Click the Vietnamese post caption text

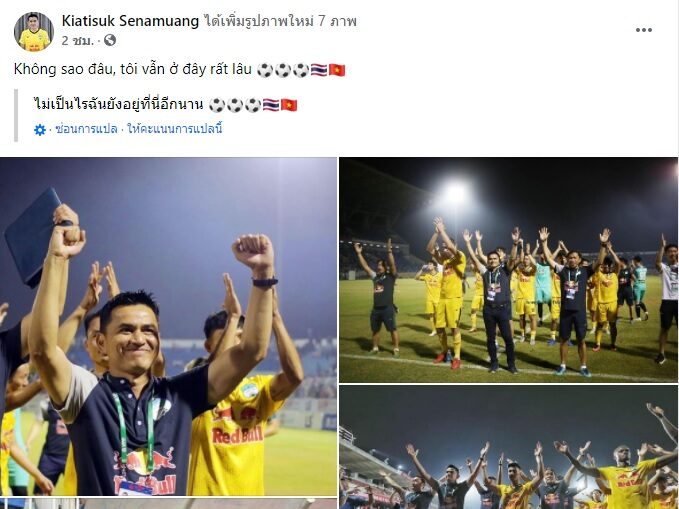133,69
